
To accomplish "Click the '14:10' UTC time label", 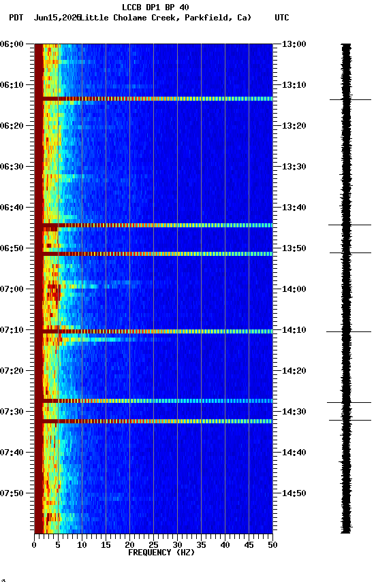I will tap(294, 330).
